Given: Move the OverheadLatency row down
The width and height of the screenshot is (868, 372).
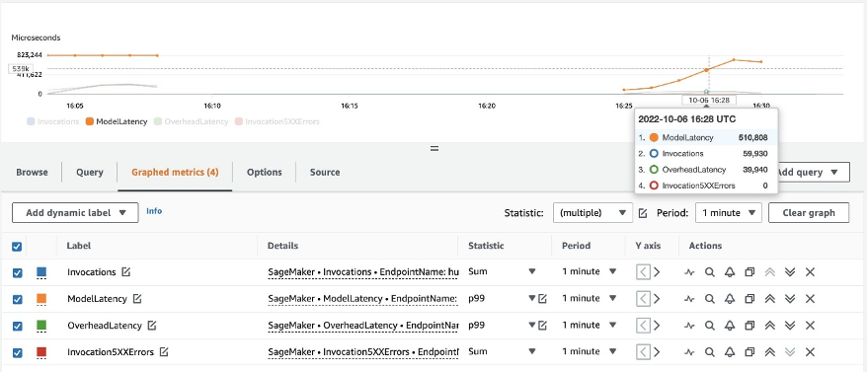Looking at the screenshot, I should [x=790, y=326].
